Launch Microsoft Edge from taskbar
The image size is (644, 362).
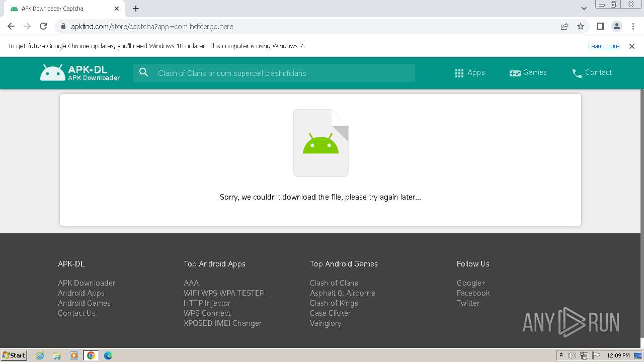108,355
